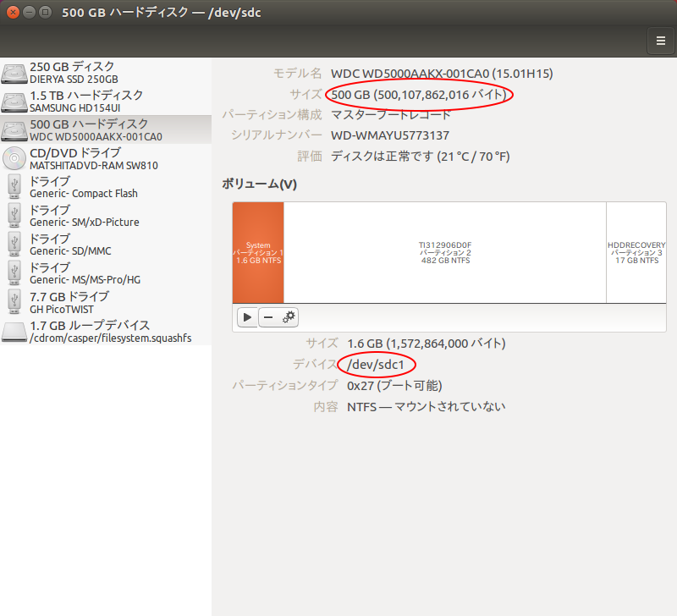Click partition size '1.6 GB (1,572,864,000 バイト)'

427,344
